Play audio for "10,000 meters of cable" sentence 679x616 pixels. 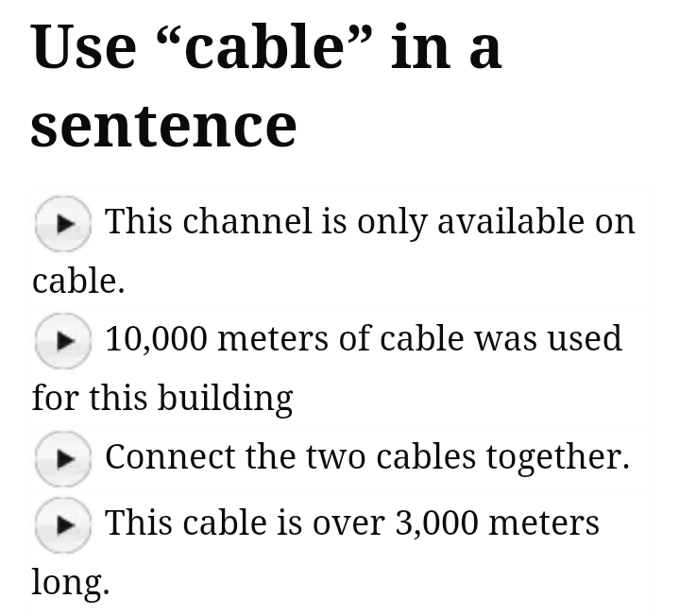tap(62, 340)
